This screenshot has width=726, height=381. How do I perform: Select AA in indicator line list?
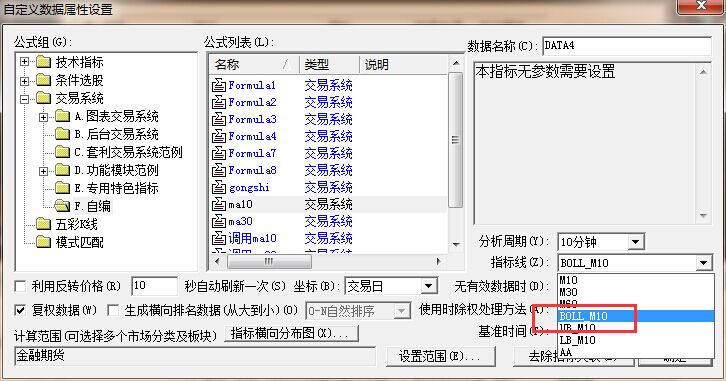pyautogui.click(x=635, y=352)
